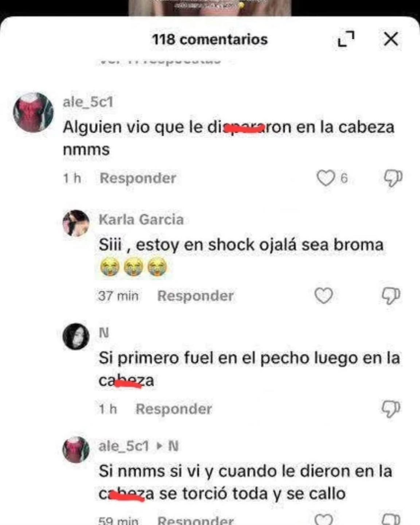Open N's profile avatar
The width and height of the screenshot is (420, 525).
click(x=76, y=336)
